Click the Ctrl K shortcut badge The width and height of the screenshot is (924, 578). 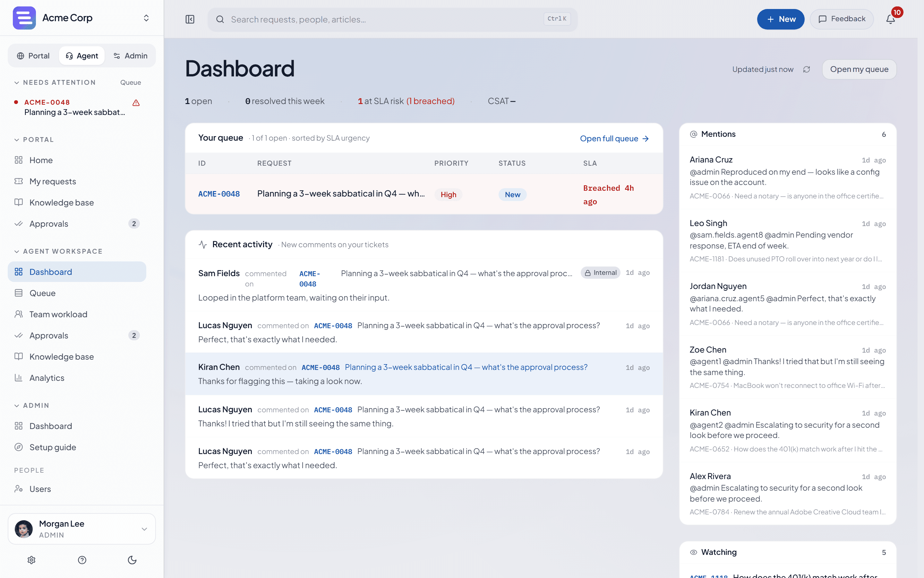557,19
